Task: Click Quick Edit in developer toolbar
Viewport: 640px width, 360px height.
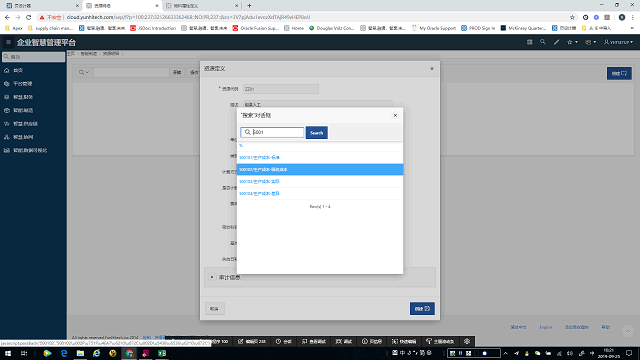Action: (x=404, y=342)
